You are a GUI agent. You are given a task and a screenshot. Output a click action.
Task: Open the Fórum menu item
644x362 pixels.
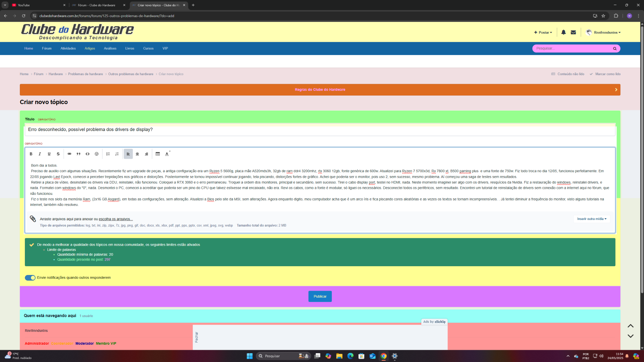click(47, 48)
